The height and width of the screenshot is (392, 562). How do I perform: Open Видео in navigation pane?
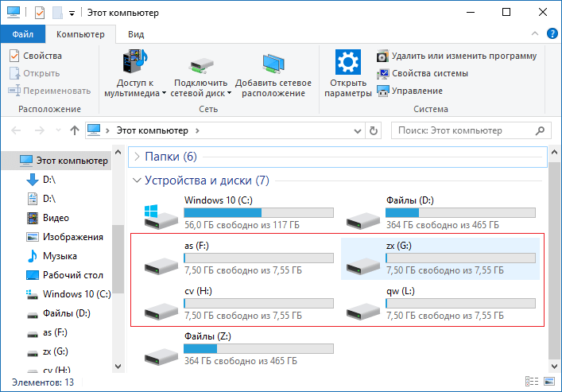[x=48, y=218]
